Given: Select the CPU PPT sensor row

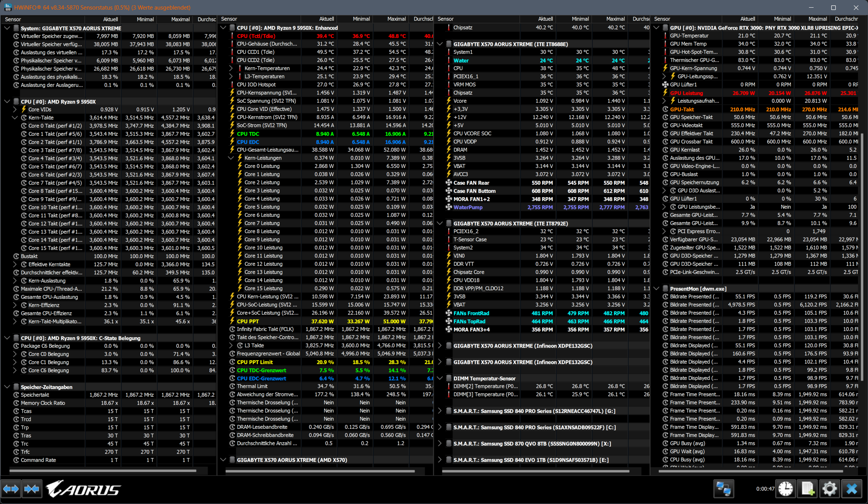Looking at the screenshot, I should 248,321.
